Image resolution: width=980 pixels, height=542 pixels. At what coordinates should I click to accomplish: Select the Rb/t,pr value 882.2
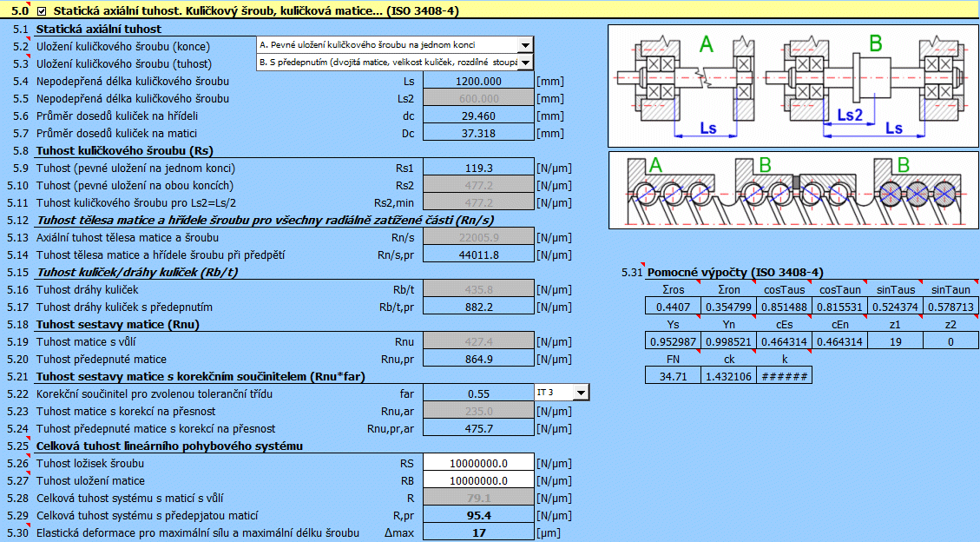[x=479, y=307]
